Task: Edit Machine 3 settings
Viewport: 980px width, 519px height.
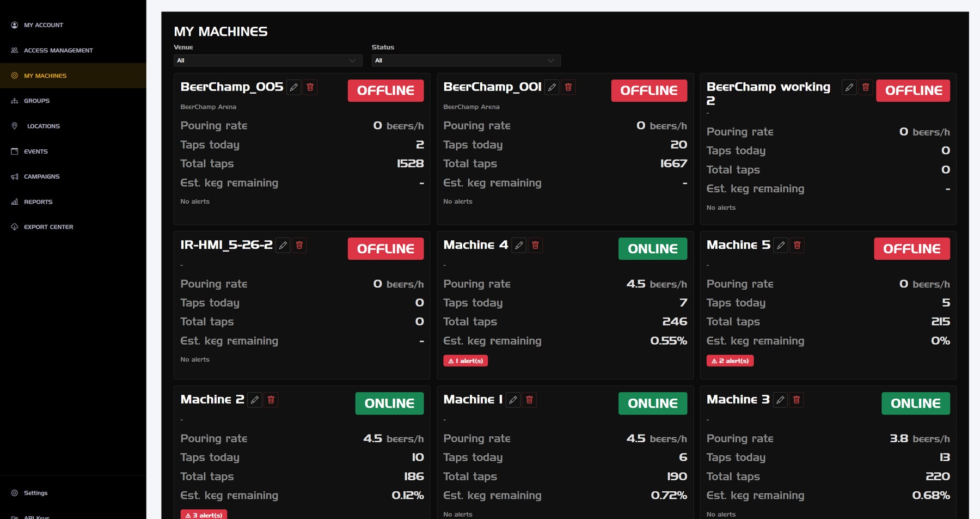Action: coord(780,400)
